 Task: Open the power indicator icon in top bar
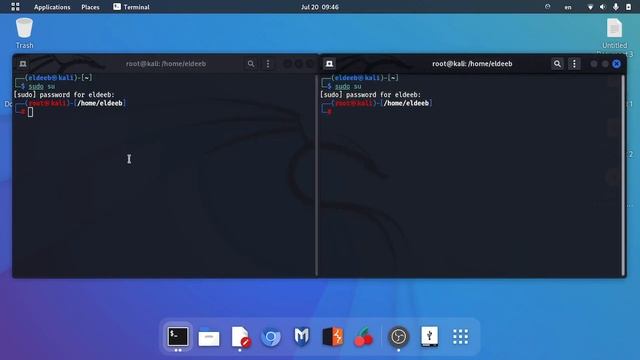628,7
